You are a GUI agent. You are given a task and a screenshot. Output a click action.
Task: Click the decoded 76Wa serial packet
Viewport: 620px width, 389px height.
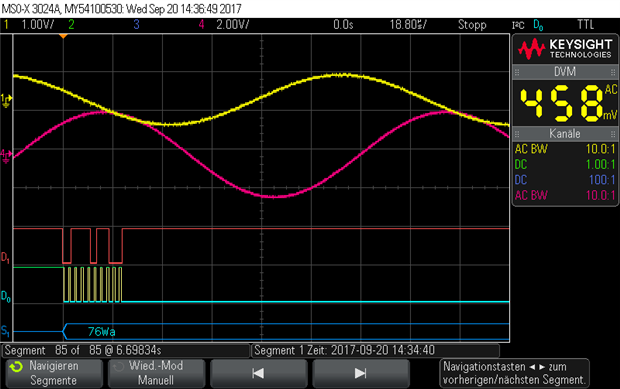102,331
